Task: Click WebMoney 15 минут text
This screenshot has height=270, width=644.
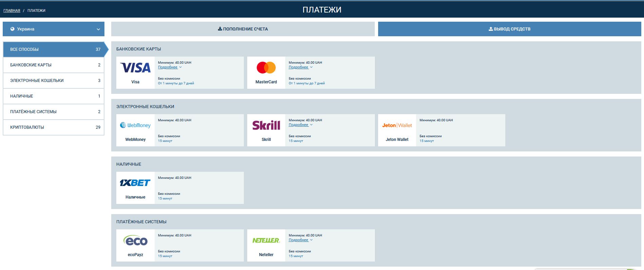Action: pyautogui.click(x=165, y=141)
